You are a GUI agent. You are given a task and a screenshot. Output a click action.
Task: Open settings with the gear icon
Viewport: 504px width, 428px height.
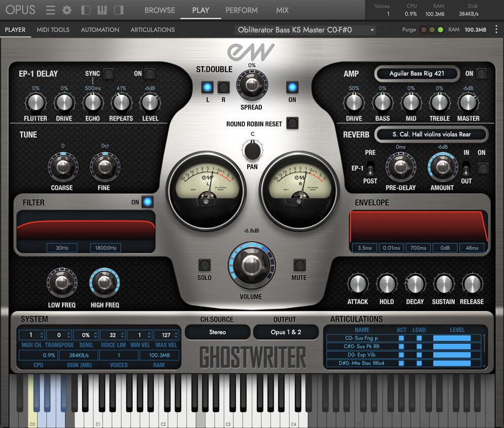pyautogui.click(x=66, y=10)
